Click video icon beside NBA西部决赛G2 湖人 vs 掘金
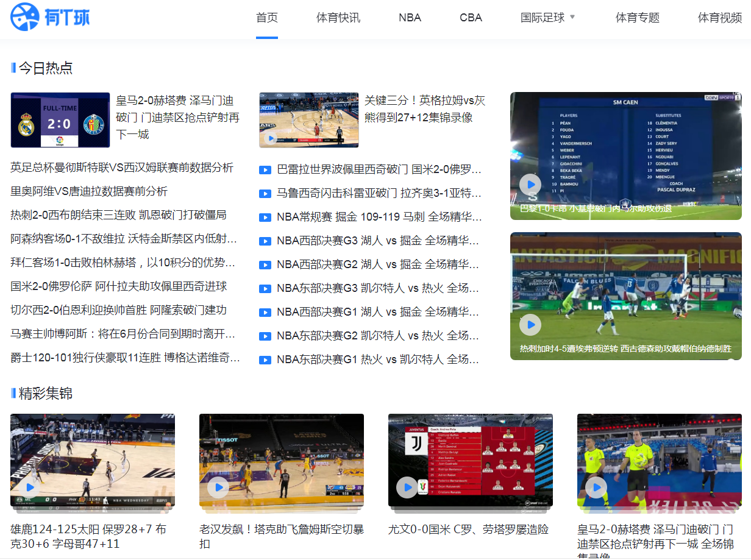The height and width of the screenshot is (560, 751). coord(265,265)
